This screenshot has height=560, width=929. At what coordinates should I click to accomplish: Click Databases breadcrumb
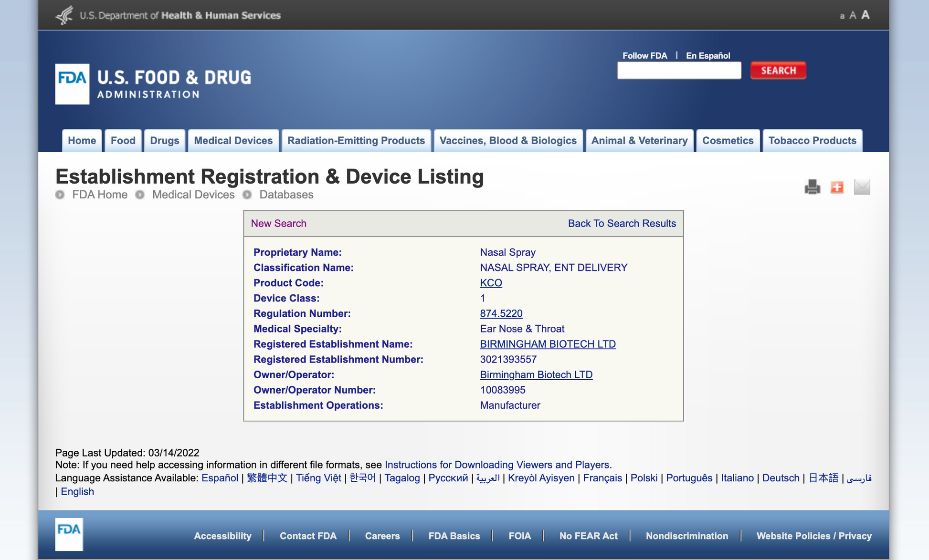pyautogui.click(x=286, y=195)
